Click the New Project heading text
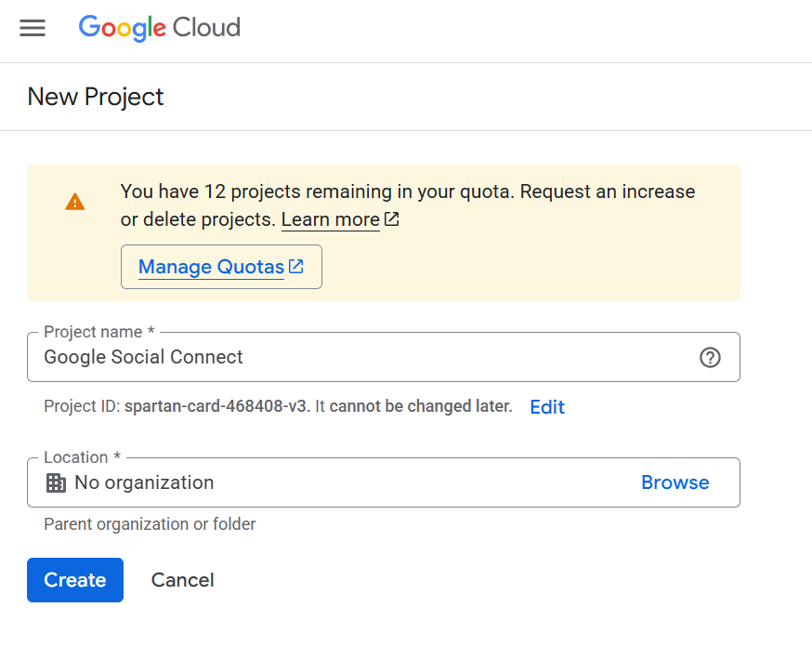812x647 pixels. tap(96, 97)
